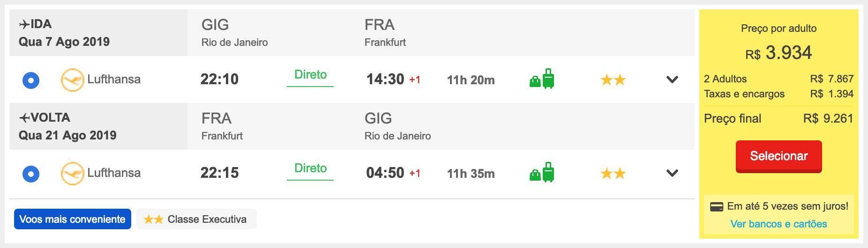Click the Direto label on return flight
The height and width of the screenshot is (248, 868).
coord(310,168)
